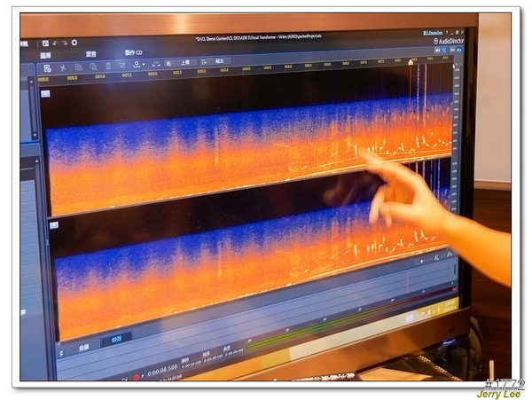Viewport: 532px width, 400px height.
Task: Click the record button in transport bar
Action: coord(136,377)
